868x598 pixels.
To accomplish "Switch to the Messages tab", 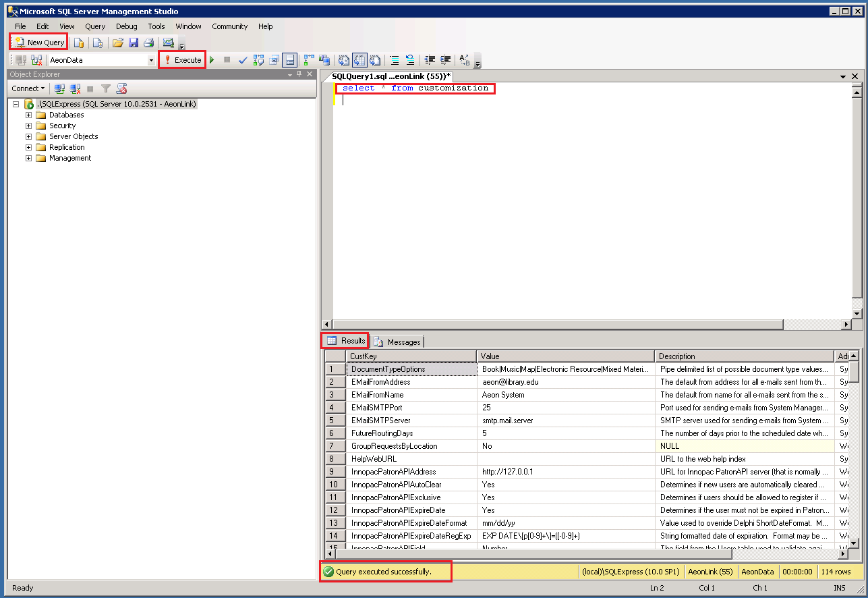I will (x=398, y=342).
